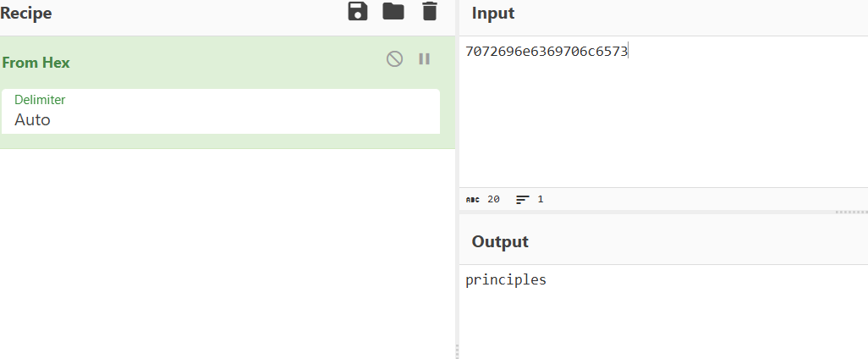Screen dimensions: 868x359
Task: Click the Input pane header
Action: [493, 14]
